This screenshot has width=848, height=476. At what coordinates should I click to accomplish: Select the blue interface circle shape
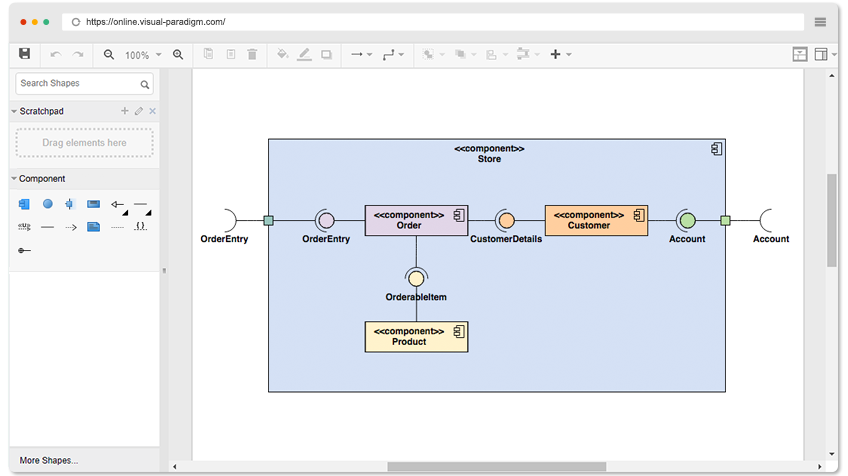48,204
